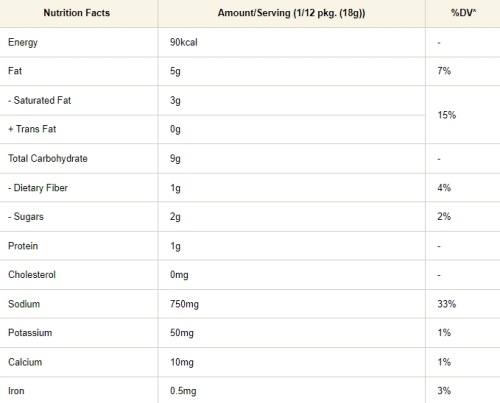Select the Energy row label
Screen dimensions: 500x403
[23, 42]
